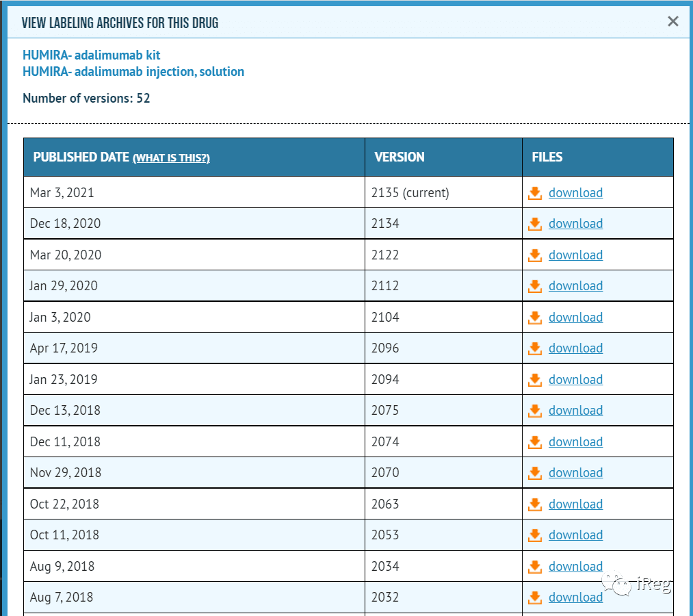Click download icon for version 2112
The image size is (693, 616).
tap(535, 286)
